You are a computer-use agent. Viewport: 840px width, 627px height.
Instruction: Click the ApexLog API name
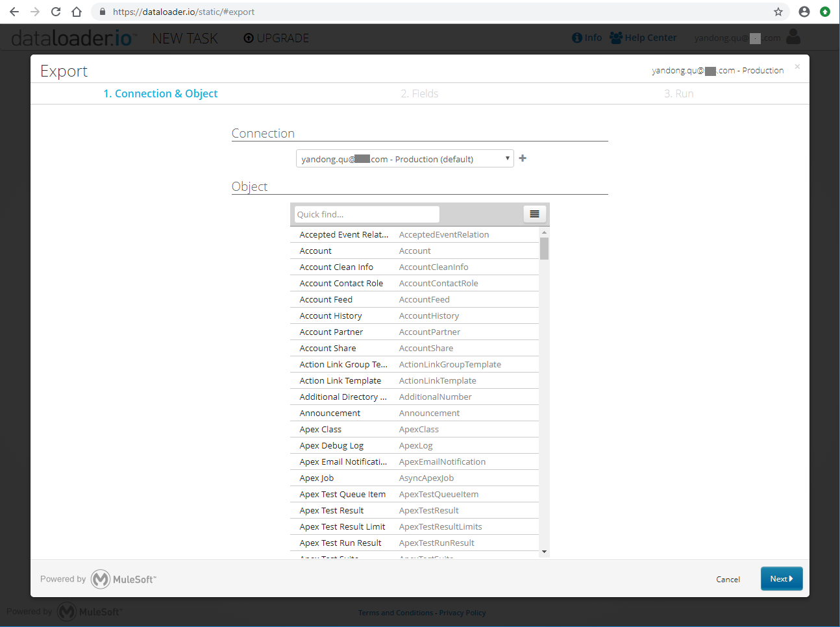(415, 445)
